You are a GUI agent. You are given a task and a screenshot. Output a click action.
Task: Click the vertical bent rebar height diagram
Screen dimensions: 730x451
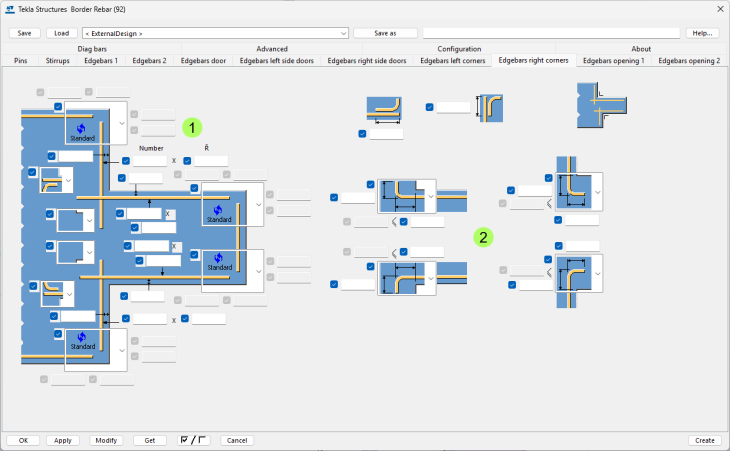point(490,108)
